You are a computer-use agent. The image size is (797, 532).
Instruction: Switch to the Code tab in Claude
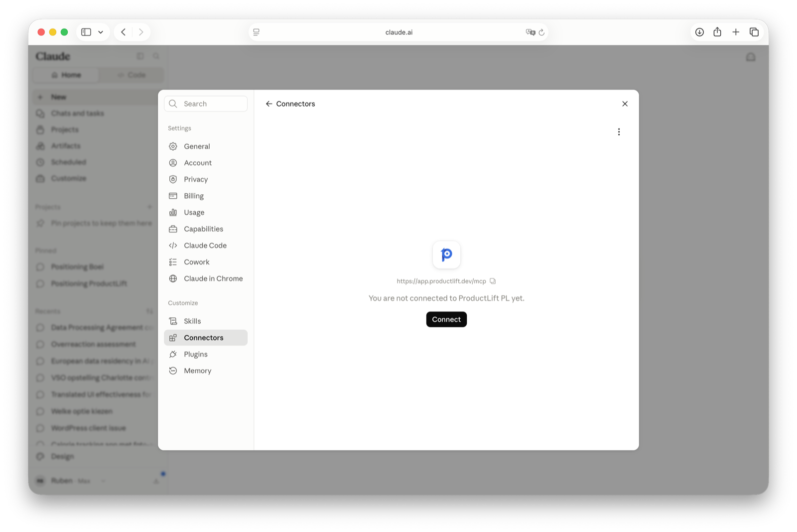point(132,75)
